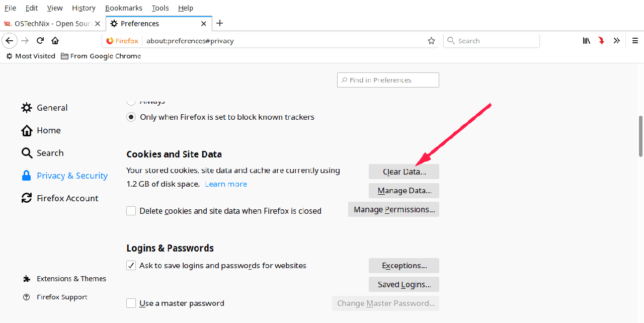Open a new tab with plus button
Screen dimensions: 644x323
(220, 23)
